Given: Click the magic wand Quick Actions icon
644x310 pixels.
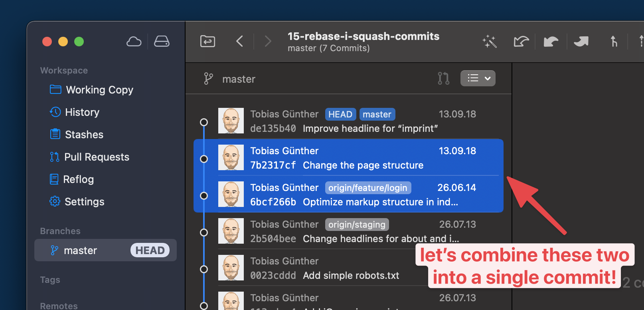Looking at the screenshot, I should click(x=489, y=41).
